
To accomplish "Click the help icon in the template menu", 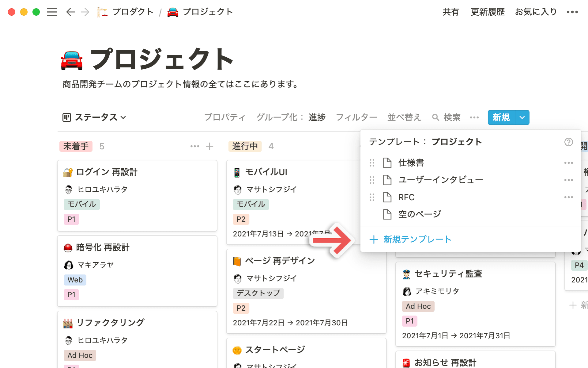I will click(x=569, y=142).
